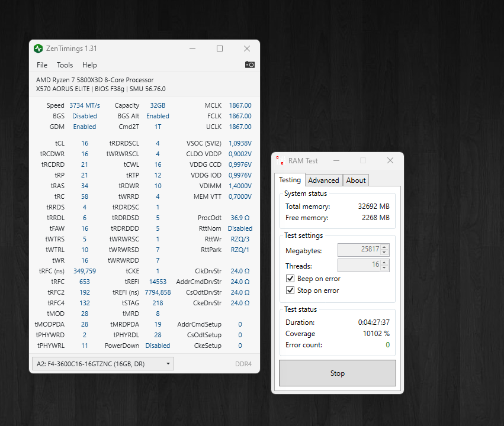The image size is (504, 426).
Task: Maximize the ZenTimings window
Action: click(x=220, y=49)
